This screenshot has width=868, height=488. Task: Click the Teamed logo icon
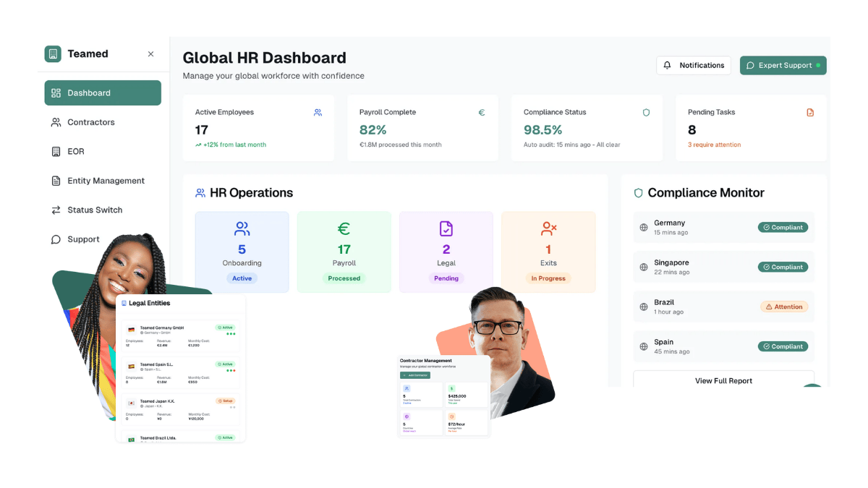(x=53, y=53)
